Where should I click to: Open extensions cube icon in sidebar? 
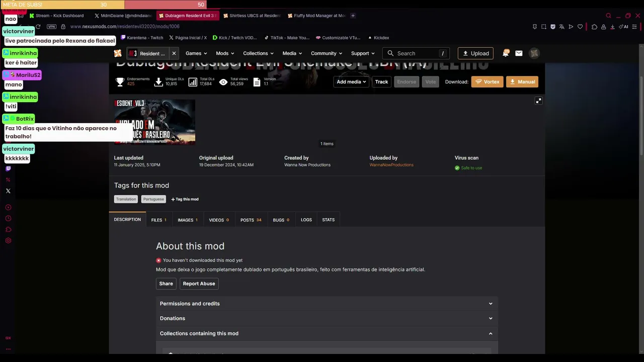click(8, 230)
